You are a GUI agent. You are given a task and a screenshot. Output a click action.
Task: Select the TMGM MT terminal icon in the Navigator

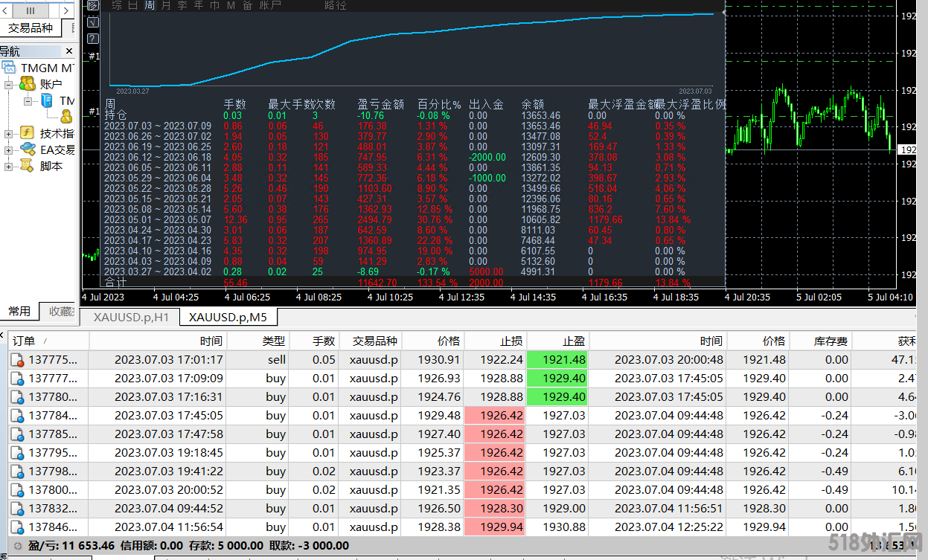pyautogui.click(x=9, y=67)
